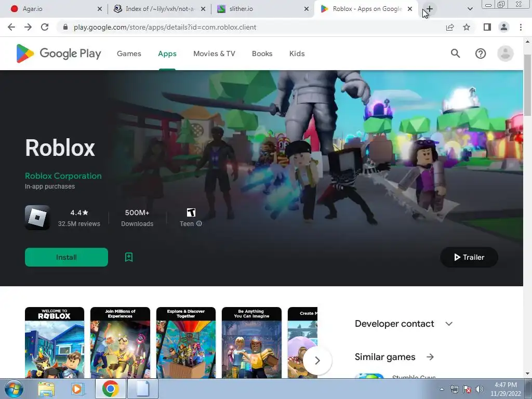Open volume control in system tray

pos(480,389)
